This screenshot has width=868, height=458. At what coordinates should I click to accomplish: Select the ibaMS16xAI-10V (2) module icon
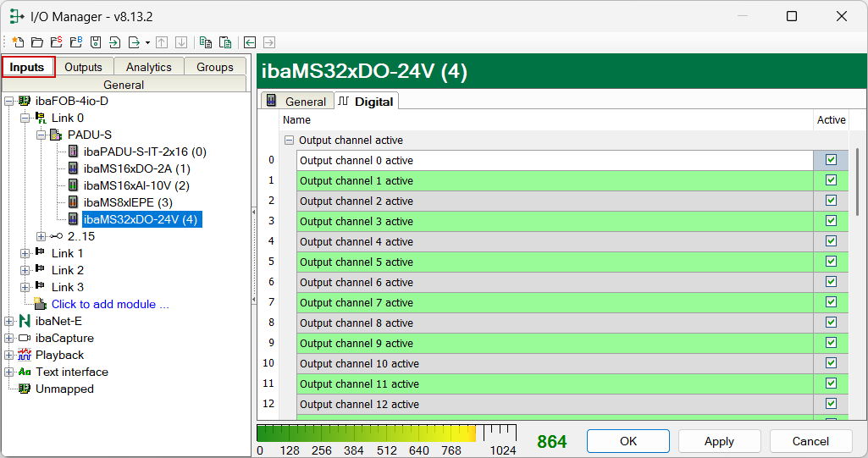click(x=74, y=185)
